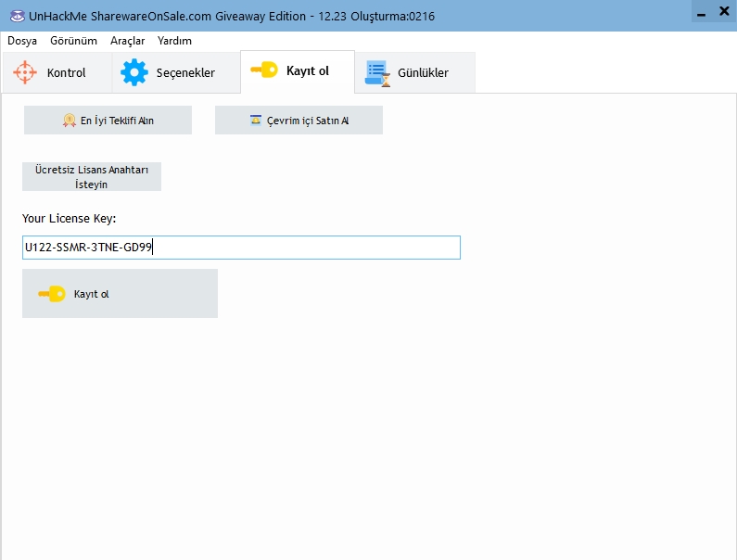
Task: Switch to the Kontrol tab
Action: point(57,72)
